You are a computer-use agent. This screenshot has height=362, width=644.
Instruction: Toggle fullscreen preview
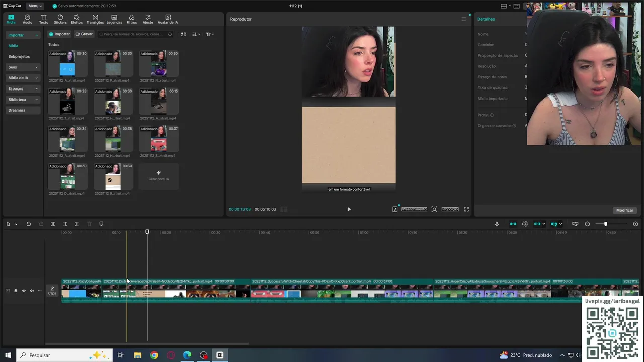pyautogui.click(x=466, y=209)
